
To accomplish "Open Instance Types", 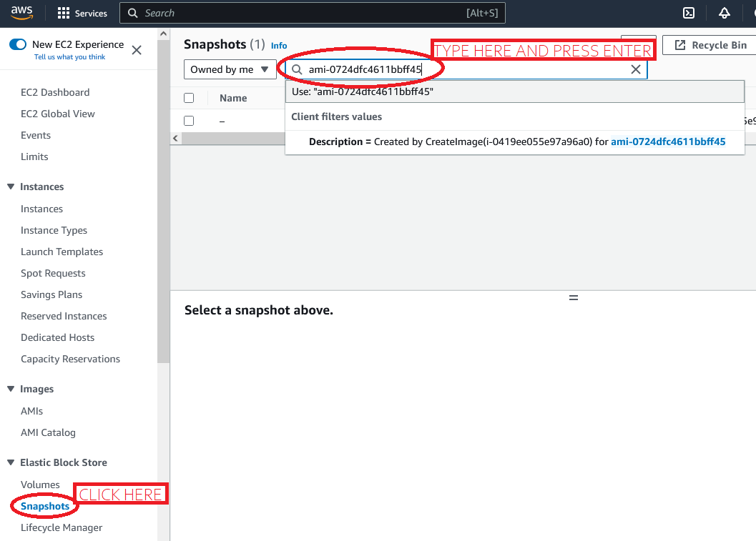I will [54, 230].
